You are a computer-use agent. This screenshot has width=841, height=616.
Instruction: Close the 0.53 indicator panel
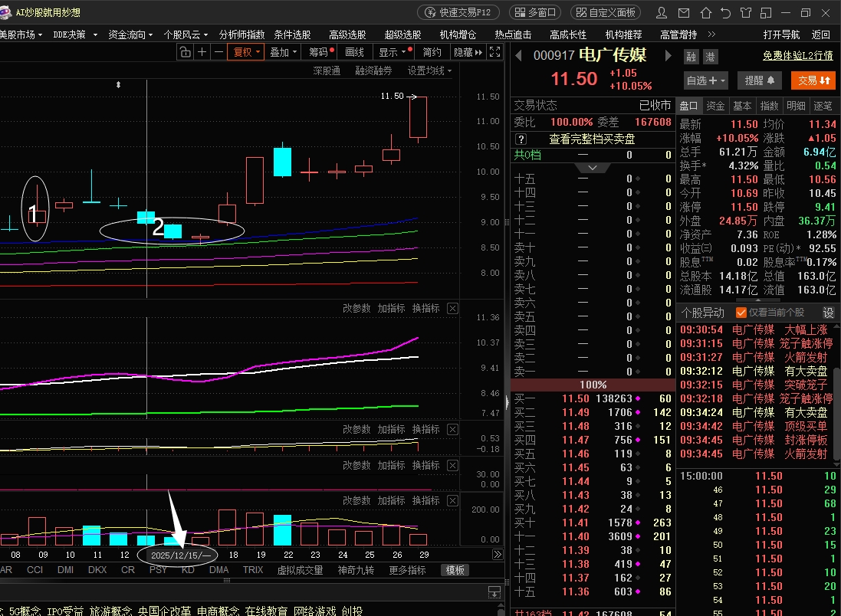click(x=452, y=429)
